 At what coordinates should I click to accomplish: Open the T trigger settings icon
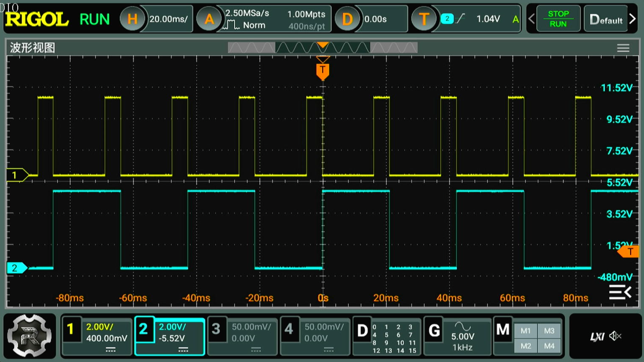click(424, 19)
